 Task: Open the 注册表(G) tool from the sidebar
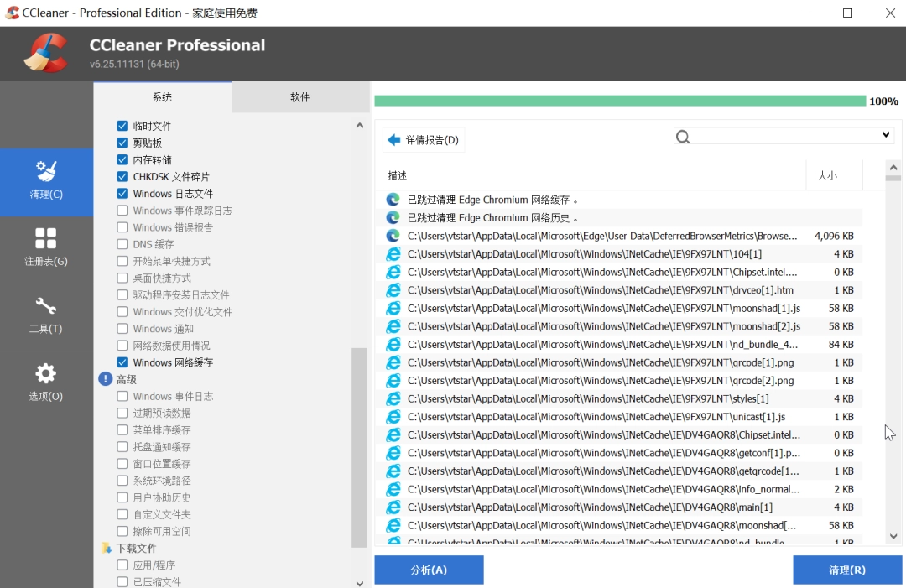point(46,249)
